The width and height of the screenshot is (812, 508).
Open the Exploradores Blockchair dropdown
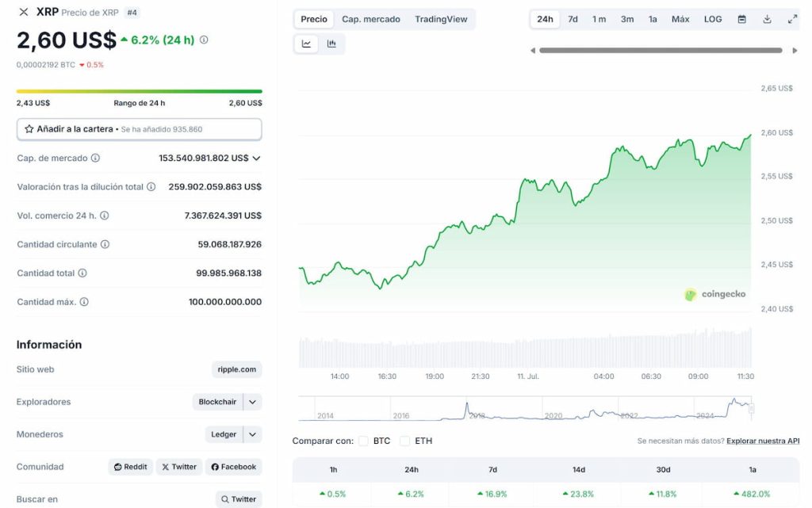tap(253, 402)
